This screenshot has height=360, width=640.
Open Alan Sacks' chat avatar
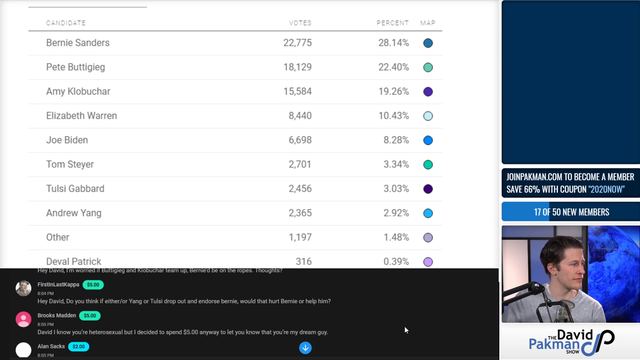[x=23, y=350]
